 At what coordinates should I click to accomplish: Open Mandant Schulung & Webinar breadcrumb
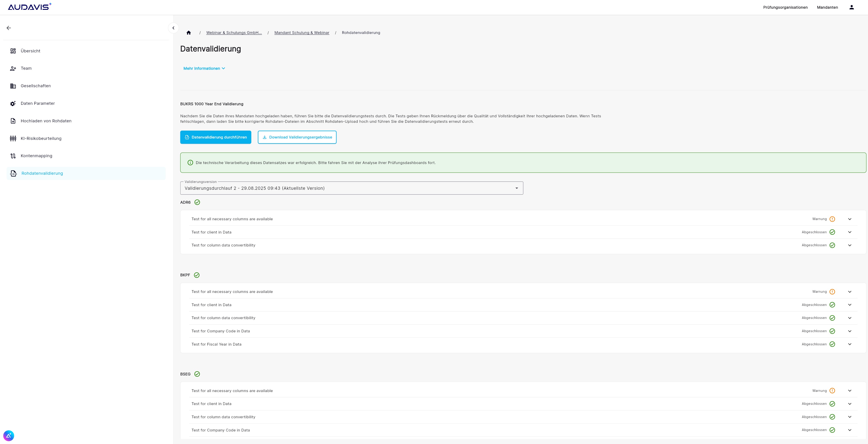302,33
